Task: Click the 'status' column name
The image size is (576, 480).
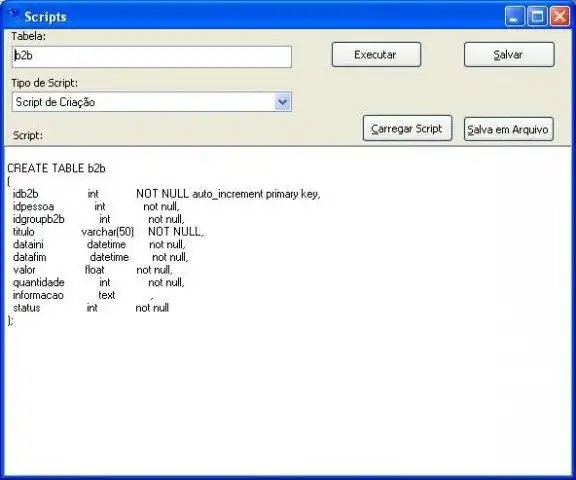Action: (26, 308)
